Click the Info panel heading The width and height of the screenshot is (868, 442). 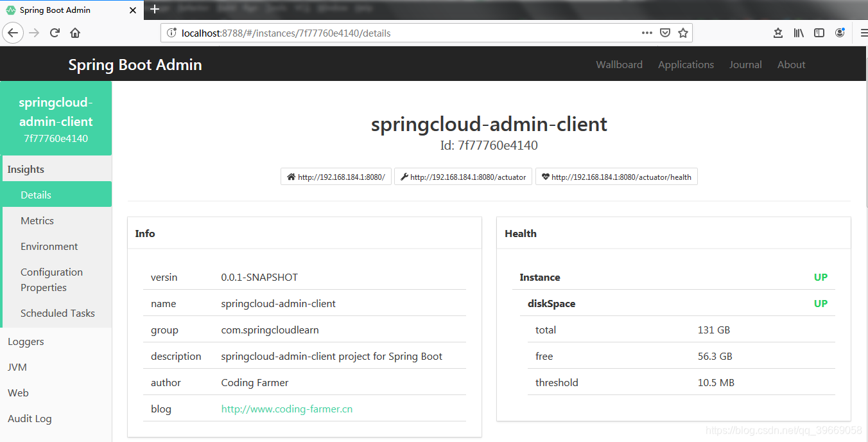pos(145,233)
